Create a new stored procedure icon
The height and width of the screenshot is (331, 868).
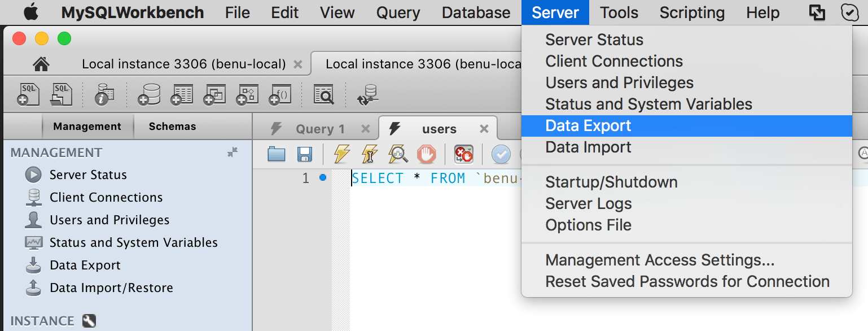(x=247, y=94)
